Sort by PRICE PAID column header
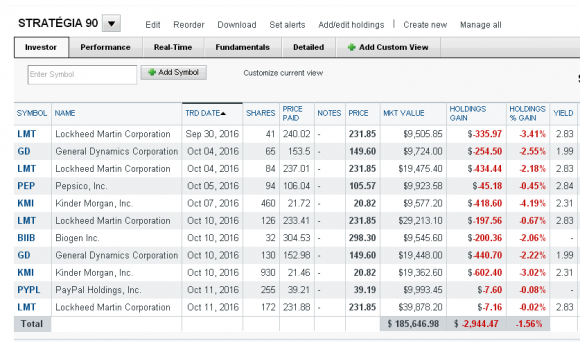 [x=292, y=113]
